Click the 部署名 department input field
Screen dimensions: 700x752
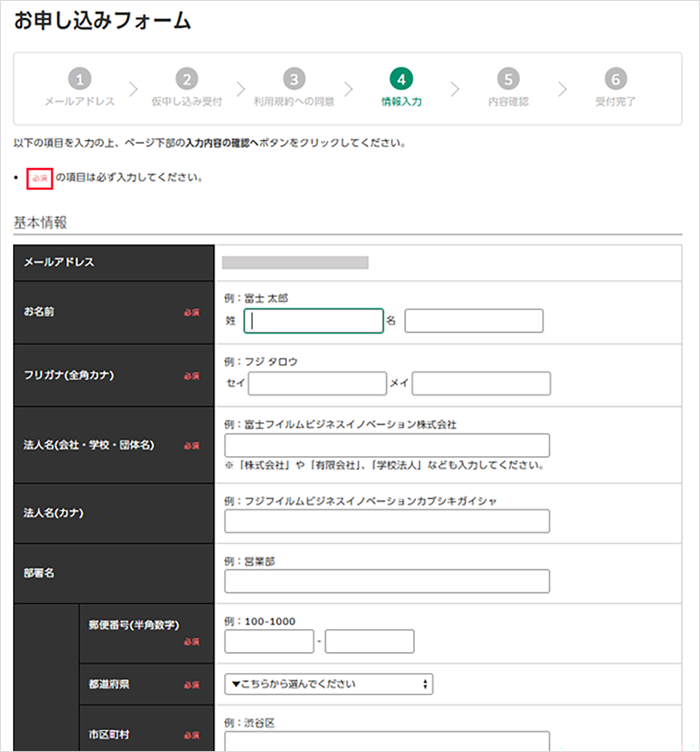(x=387, y=582)
